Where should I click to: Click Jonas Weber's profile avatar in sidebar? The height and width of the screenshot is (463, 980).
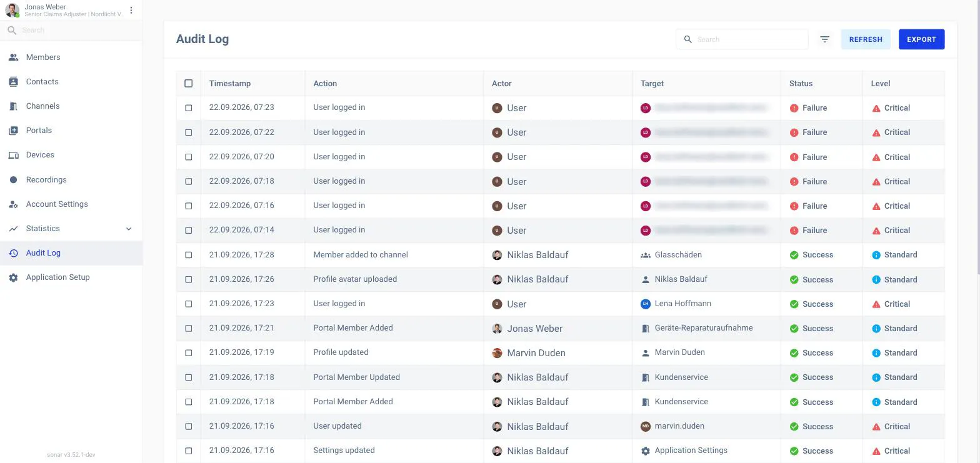pos(12,10)
